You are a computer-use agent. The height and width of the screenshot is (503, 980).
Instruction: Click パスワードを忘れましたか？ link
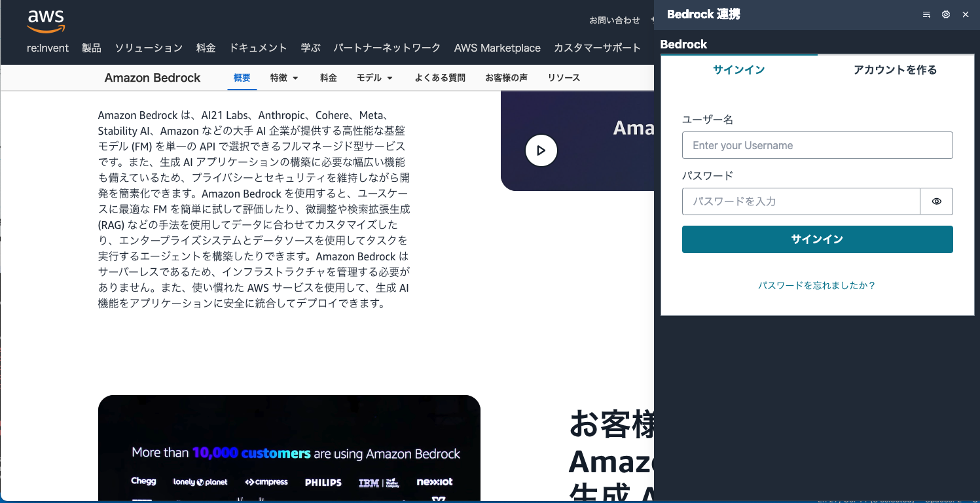[817, 286]
